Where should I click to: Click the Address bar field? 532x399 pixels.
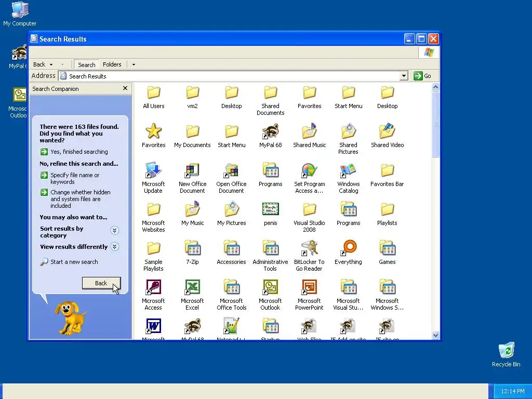click(230, 76)
